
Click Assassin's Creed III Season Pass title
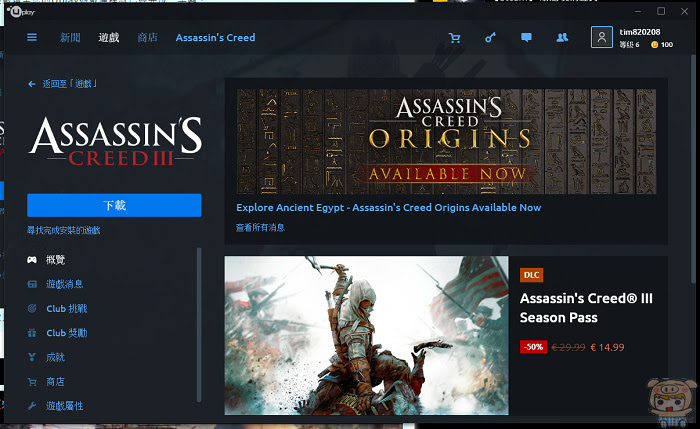click(586, 308)
